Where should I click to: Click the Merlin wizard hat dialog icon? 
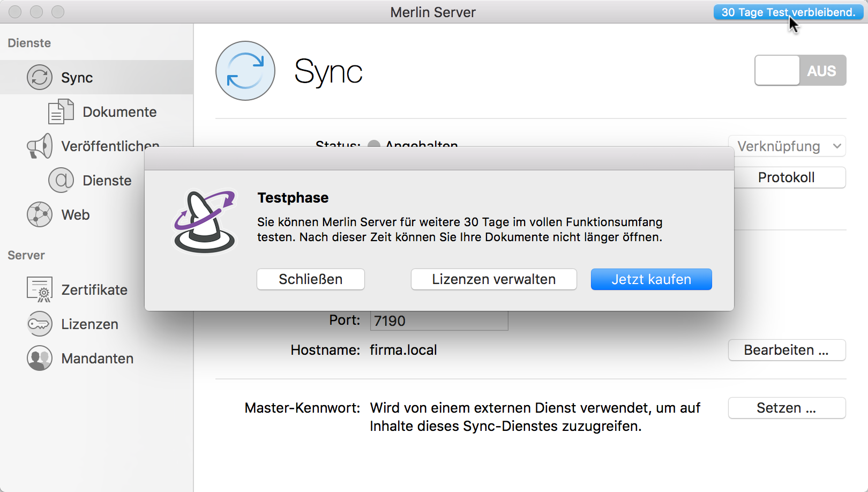(x=205, y=222)
